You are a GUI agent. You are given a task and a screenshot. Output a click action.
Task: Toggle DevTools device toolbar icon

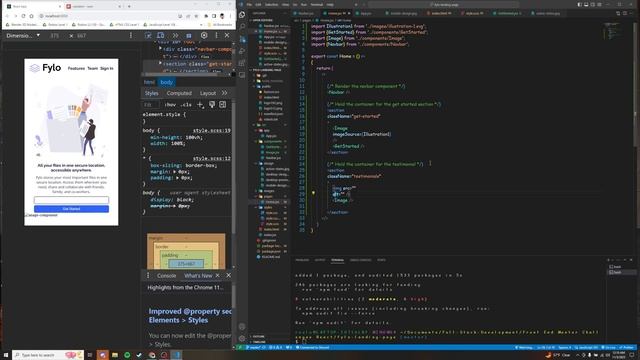(x=161, y=36)
